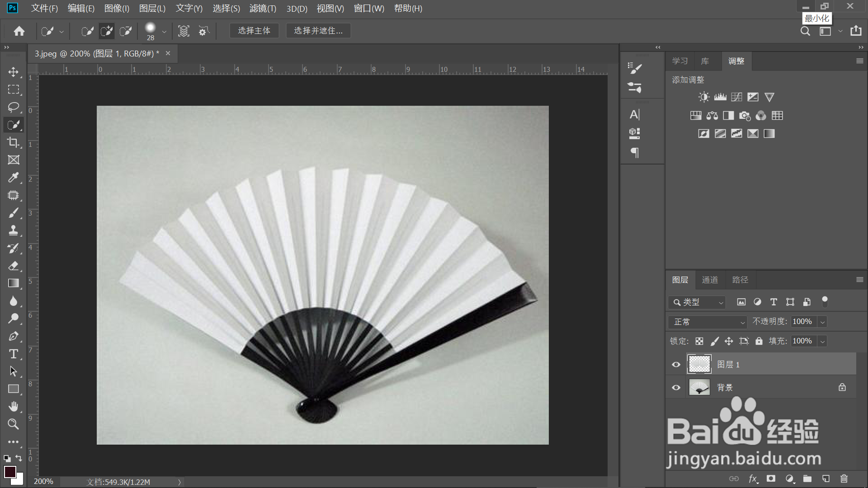Select the Clone Stamp tool
Image resolution: width=868 pixels, height=488 pixels.
pos(13,230)
